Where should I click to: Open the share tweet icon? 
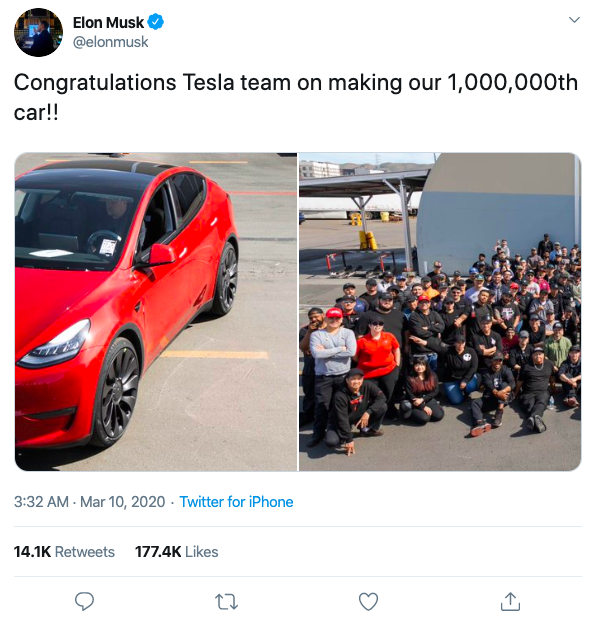click(x=510, y=601)
